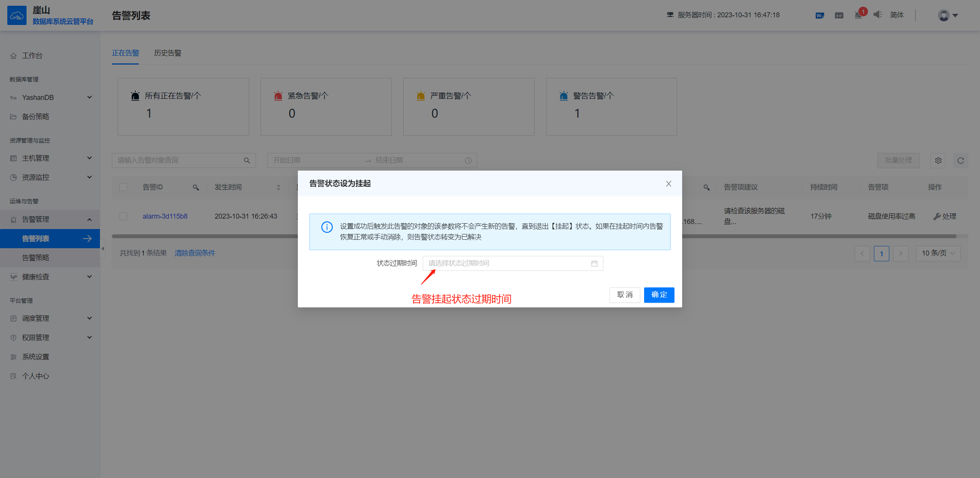The height and width of the screenshot is (478, 980).
Task: Open the notification bell with badge 1
Action: coord(858,15)
